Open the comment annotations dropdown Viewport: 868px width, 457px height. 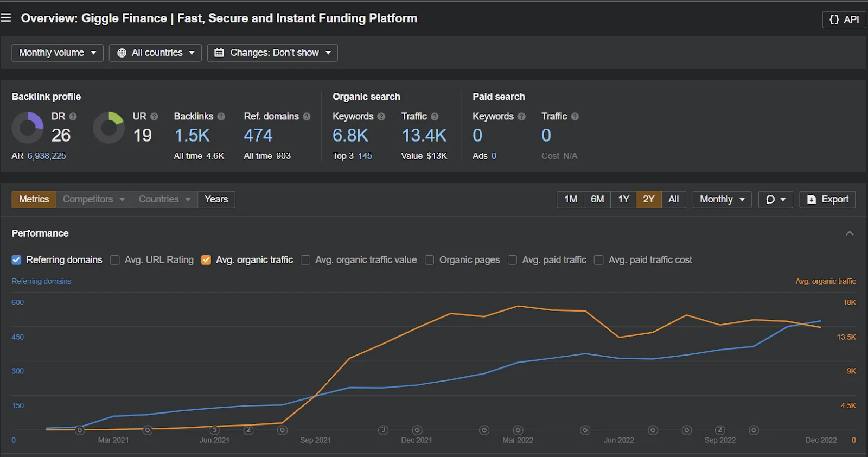(x=776, y=199)
